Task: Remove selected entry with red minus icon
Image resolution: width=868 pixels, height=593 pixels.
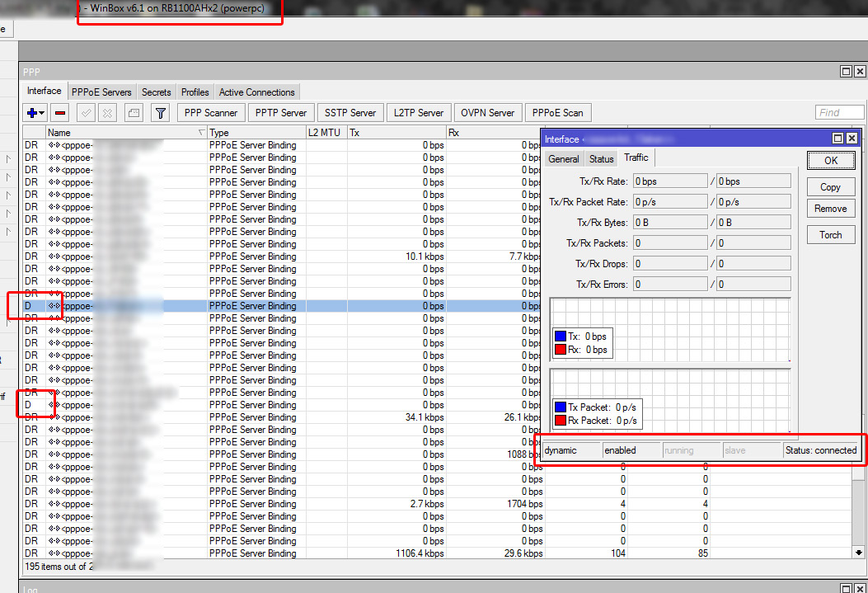Action: 60,113
